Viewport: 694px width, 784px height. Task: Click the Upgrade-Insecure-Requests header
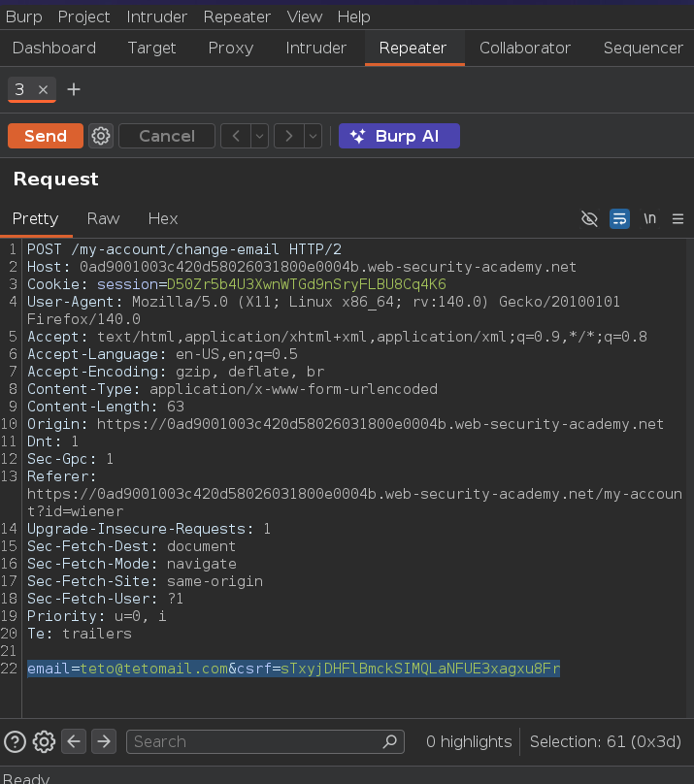click(x=149, y=529)
